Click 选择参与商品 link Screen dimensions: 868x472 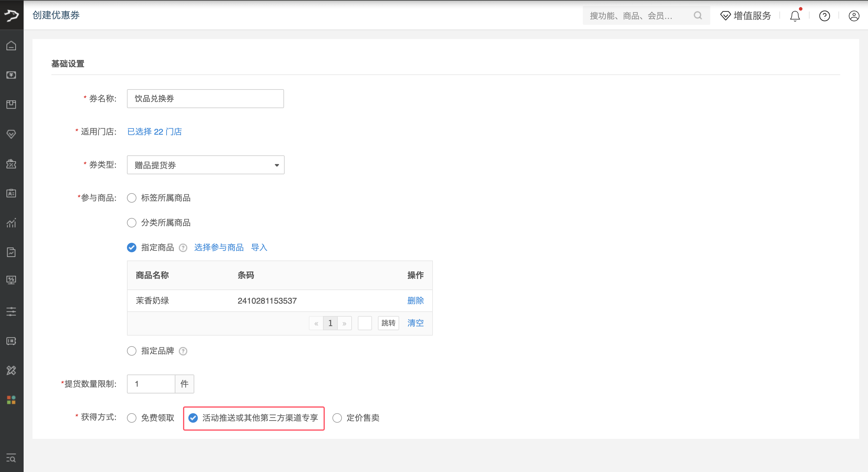219,248
